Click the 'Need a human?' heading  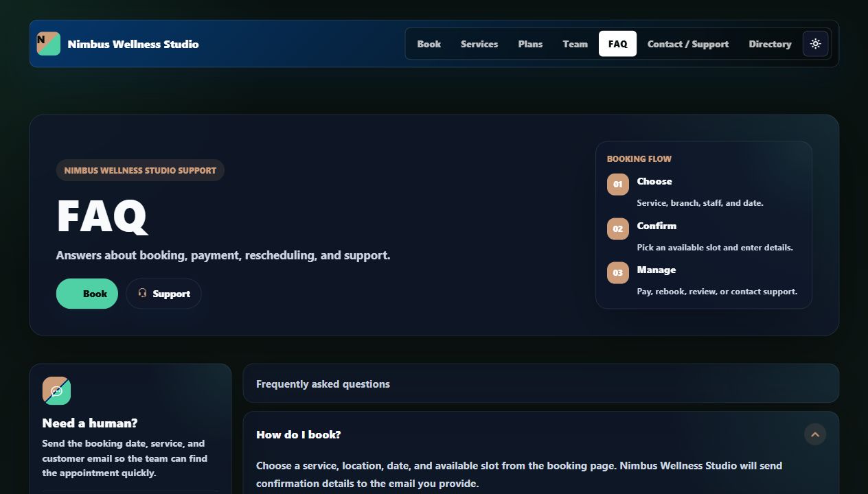(90, 423)
